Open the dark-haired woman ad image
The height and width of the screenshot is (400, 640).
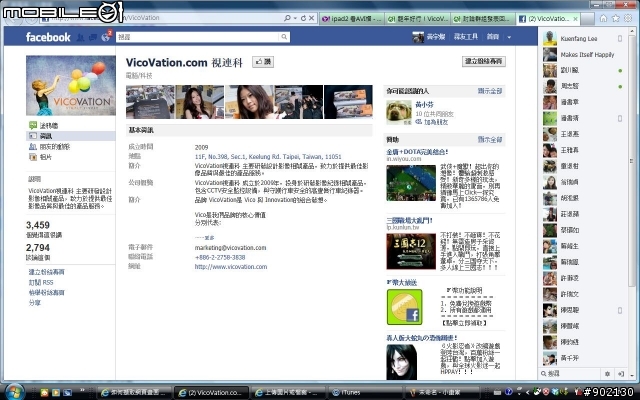pyautogui.click(x=402, y=362)
